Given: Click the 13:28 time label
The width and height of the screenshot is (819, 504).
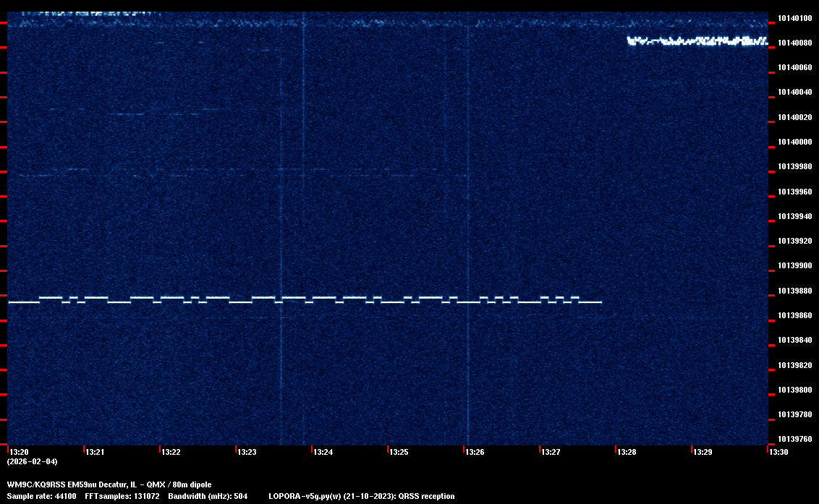Looking at the screenshot, I should pos(627,453).
